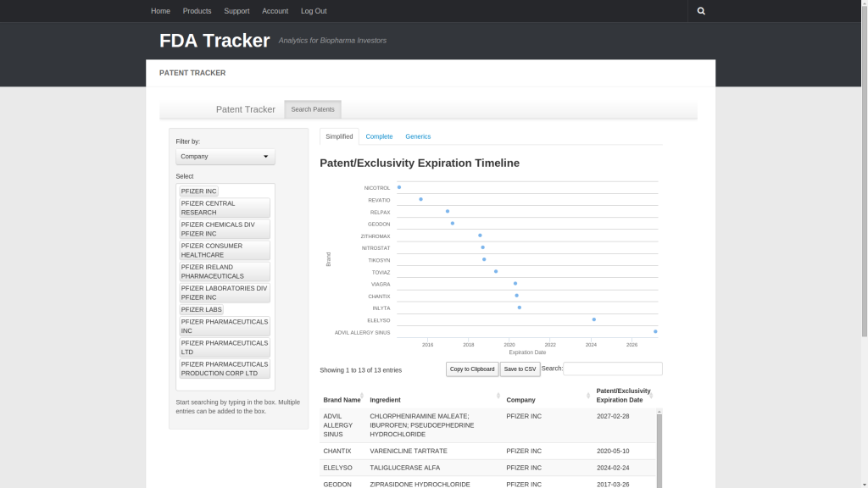Click the ELELYSO data point on chart
868x488 pixels.
(x=594, y=319)
